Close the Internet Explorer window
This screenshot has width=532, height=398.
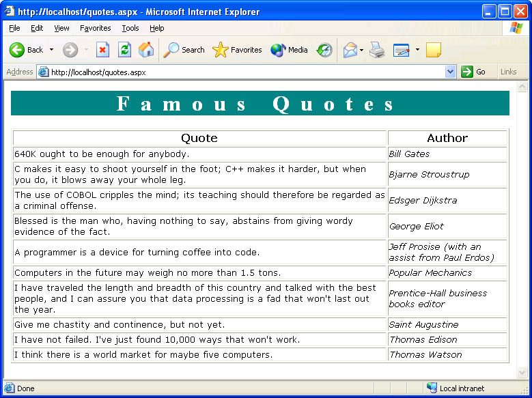[x=520, y=12]
